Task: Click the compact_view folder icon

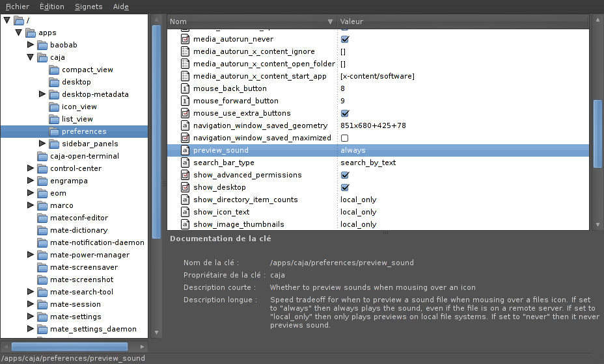Action: 54,70
